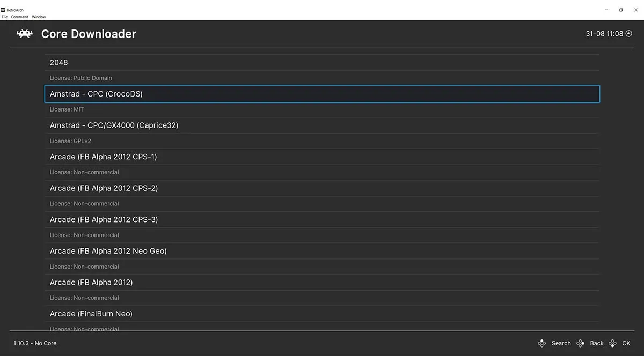The height and width of the screenshot is (362, 644).
Task: Select the 2048 core entry
Action: coord(322,63)
